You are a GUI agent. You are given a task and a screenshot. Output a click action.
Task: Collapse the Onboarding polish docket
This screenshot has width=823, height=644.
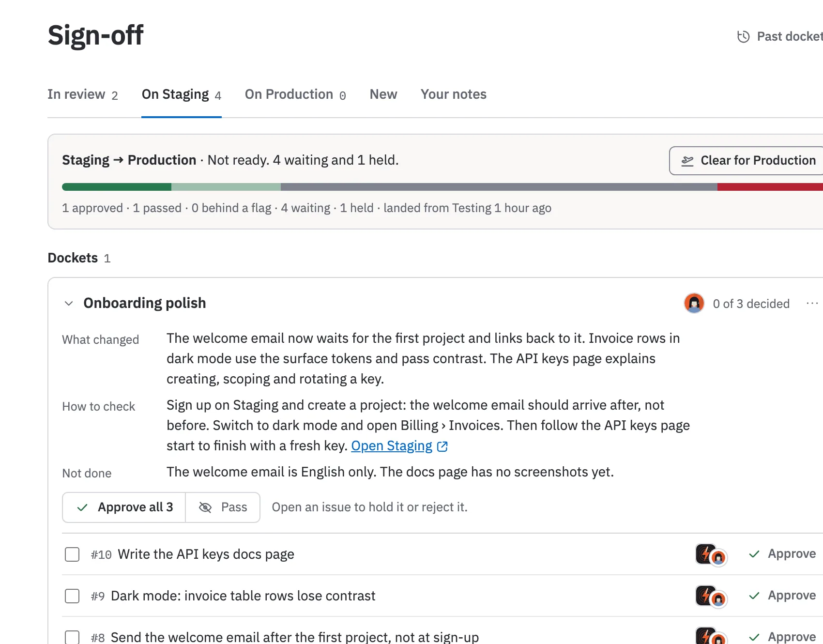click(x=69, y=304)
